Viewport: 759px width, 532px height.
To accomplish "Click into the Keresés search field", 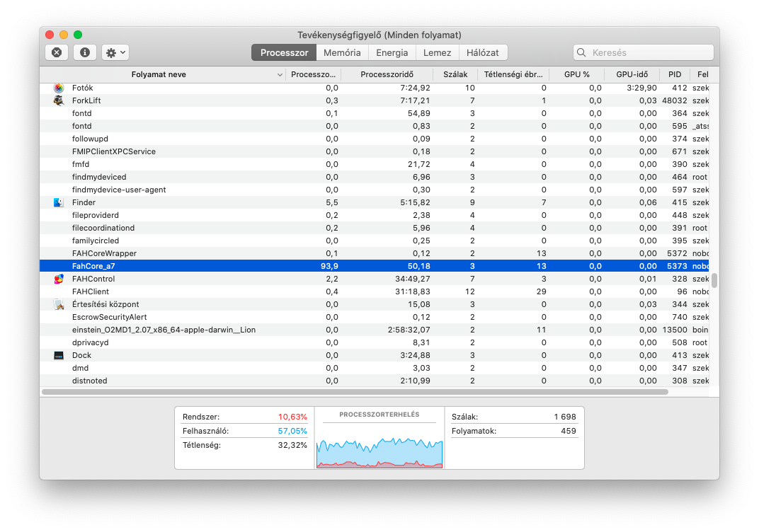I will click(x=644, y=53).
